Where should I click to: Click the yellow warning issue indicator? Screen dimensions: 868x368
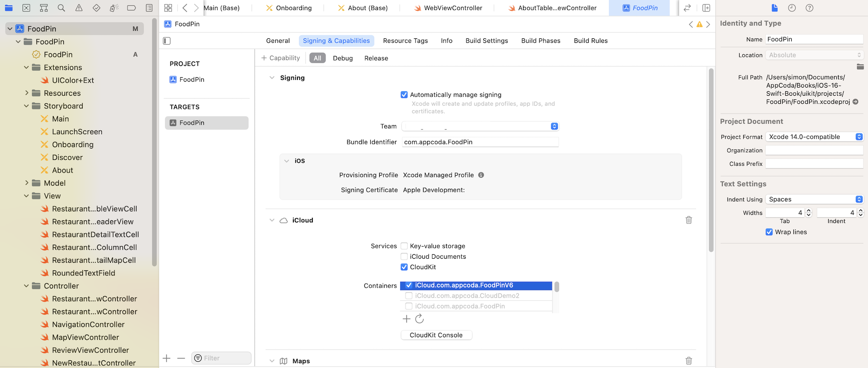tap(699, 24)
